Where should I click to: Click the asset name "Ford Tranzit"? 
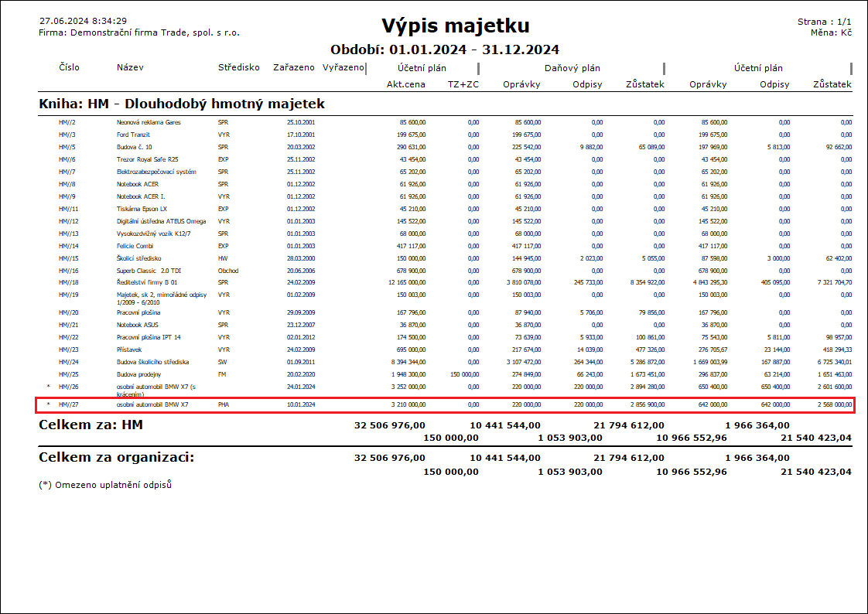(133, 135)
